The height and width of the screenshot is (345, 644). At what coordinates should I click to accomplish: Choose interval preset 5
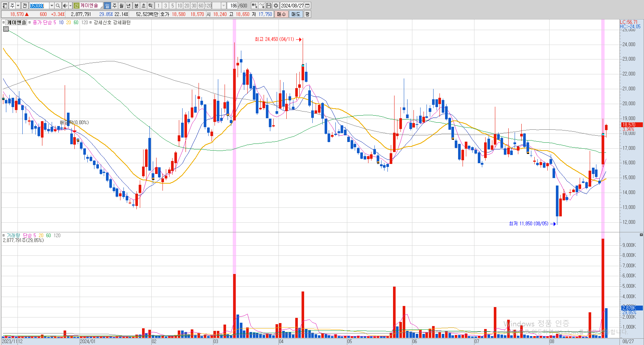[173, 6]
